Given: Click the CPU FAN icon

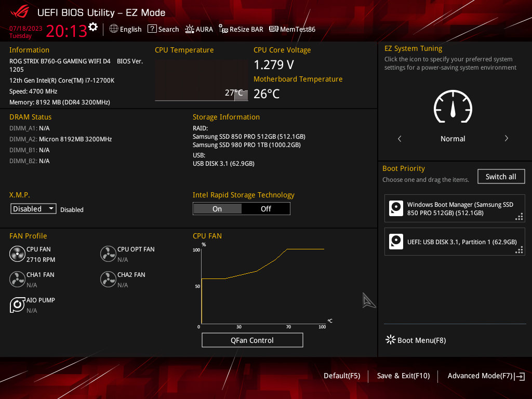Looking at the screenshot, I should (x=17, y=254).
